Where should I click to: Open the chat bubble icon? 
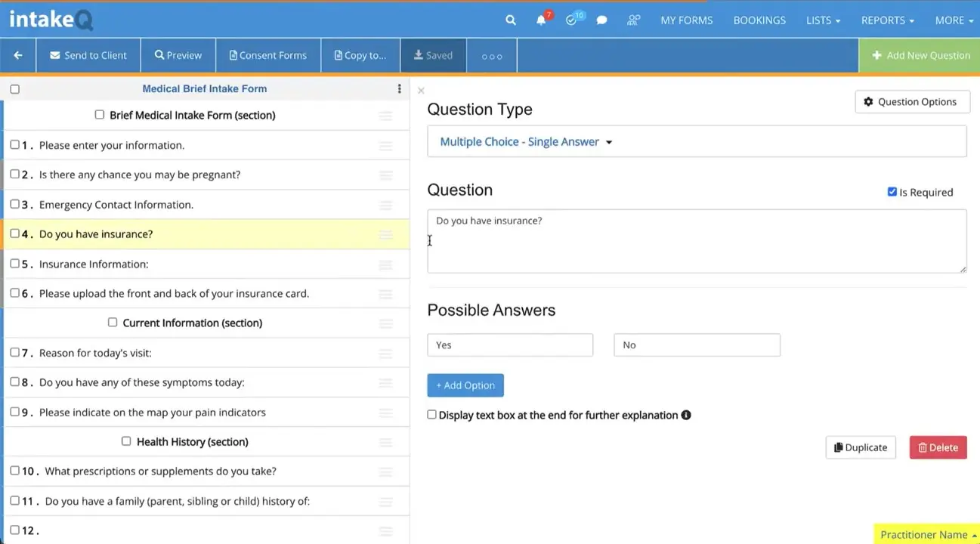tap(601, 20)
